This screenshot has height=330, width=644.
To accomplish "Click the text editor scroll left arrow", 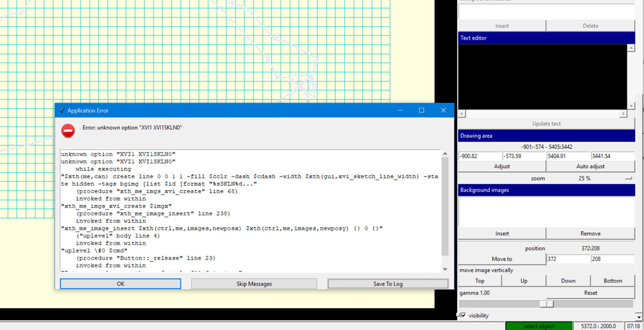I will 462,114.
